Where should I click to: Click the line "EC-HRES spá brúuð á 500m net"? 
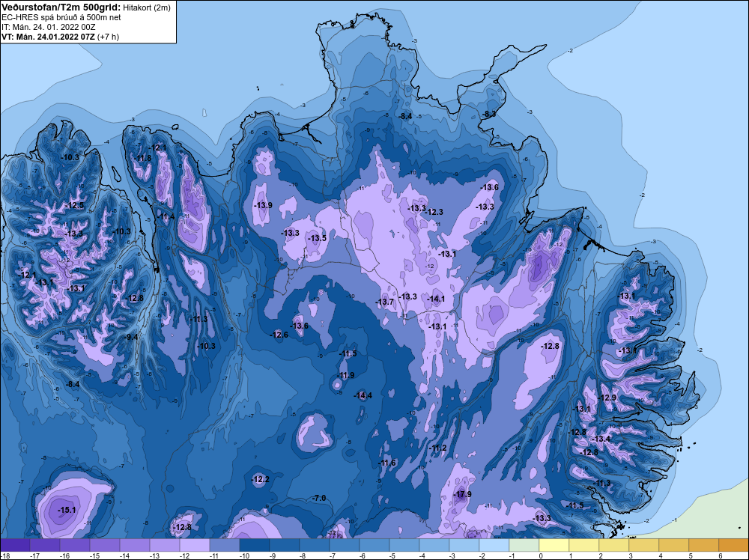pos(61,17)
